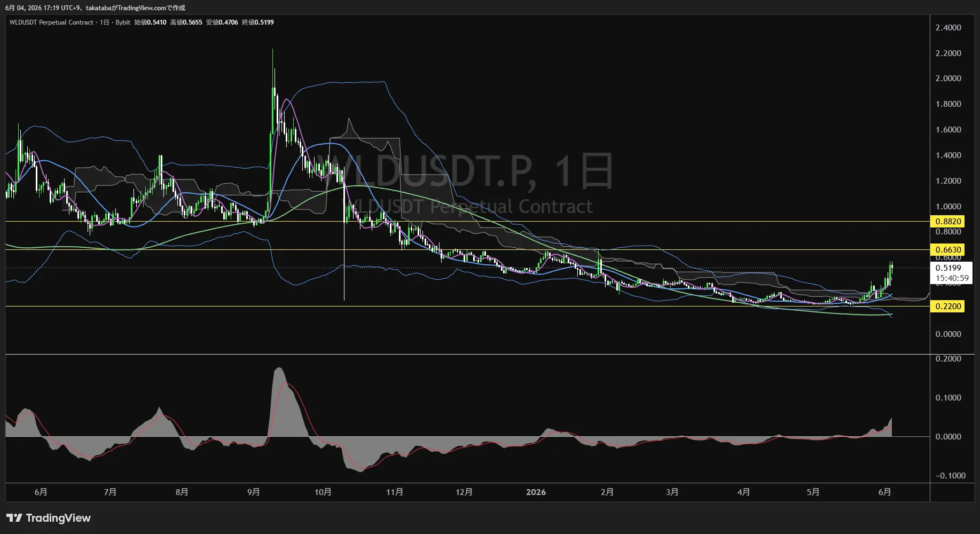Click the 1.6000 price axis label
This screenshot has height=534, width=980.
pyautogui.click(x=948, y=130)
